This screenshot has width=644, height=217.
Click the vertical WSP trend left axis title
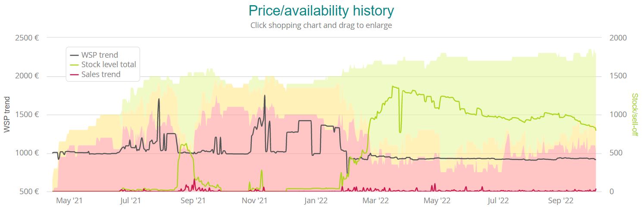click(x=7, y=114)
